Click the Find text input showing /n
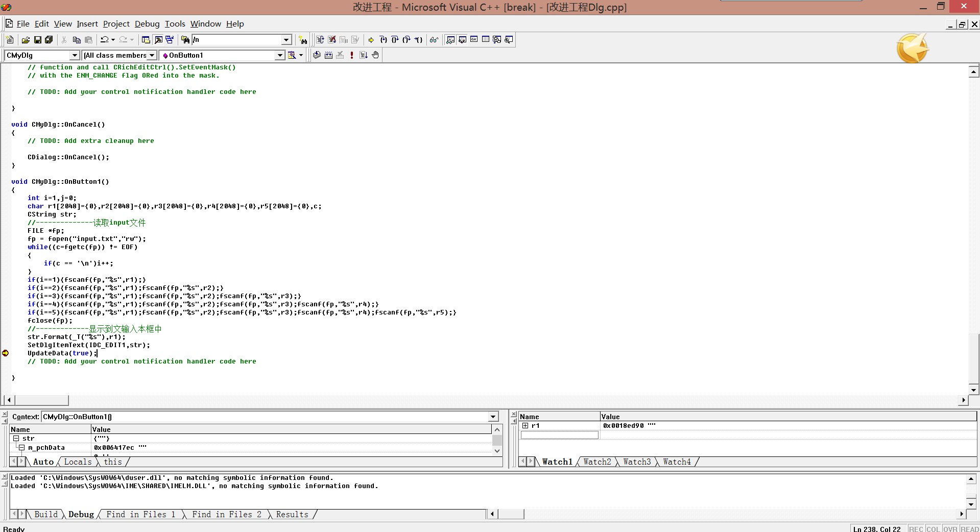This screenshot has height=532, width=980. pos(237,40)
